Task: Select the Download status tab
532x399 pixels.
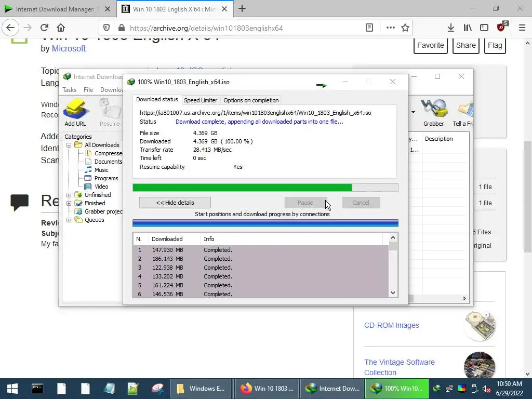Action: 157,99
